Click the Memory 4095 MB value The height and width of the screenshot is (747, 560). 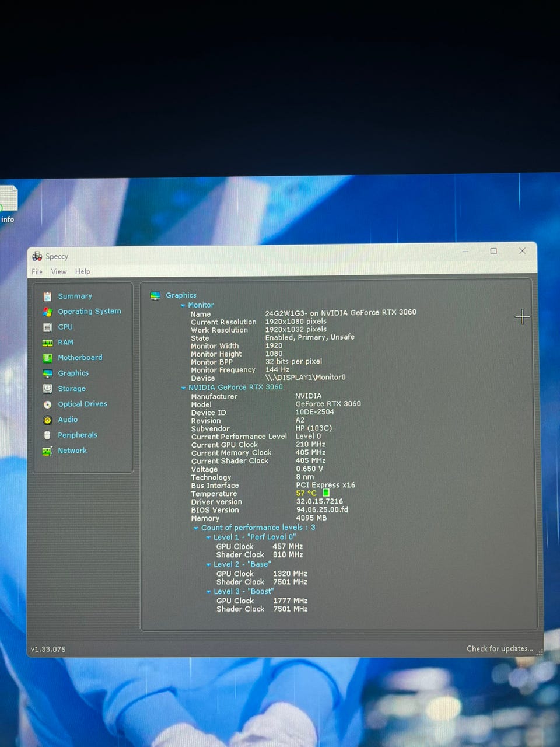(311, 518)
